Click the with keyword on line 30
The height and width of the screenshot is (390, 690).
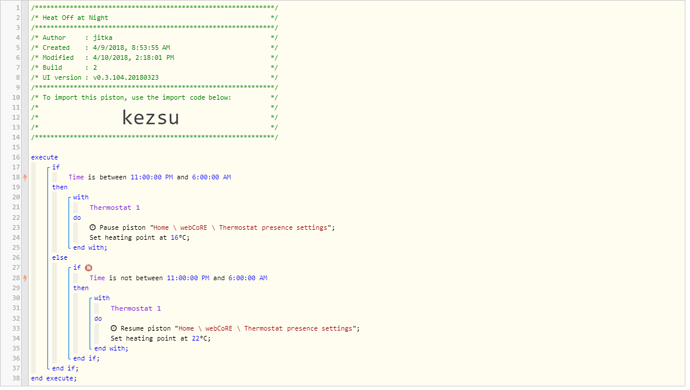point(102,298)
